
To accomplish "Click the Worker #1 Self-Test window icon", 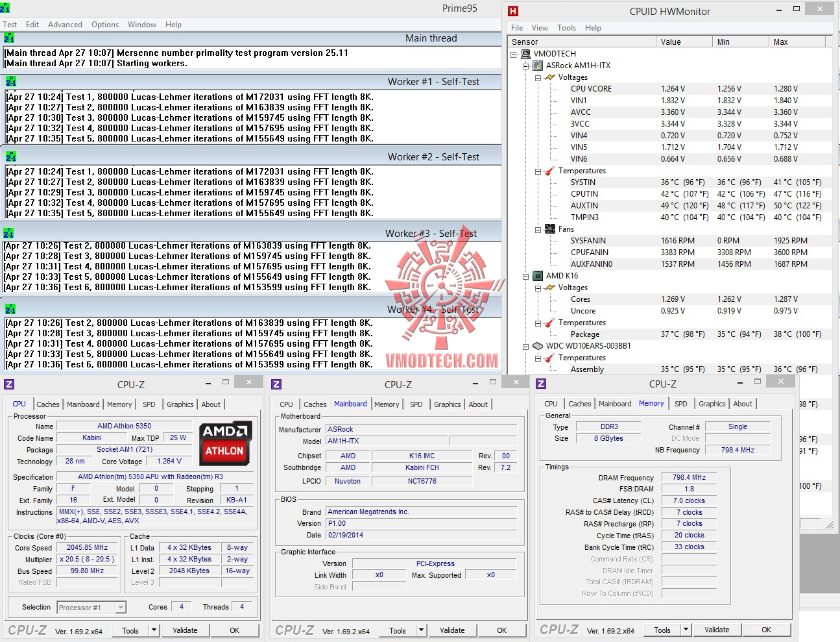I will pyautogui.click(x=10, y=81).
